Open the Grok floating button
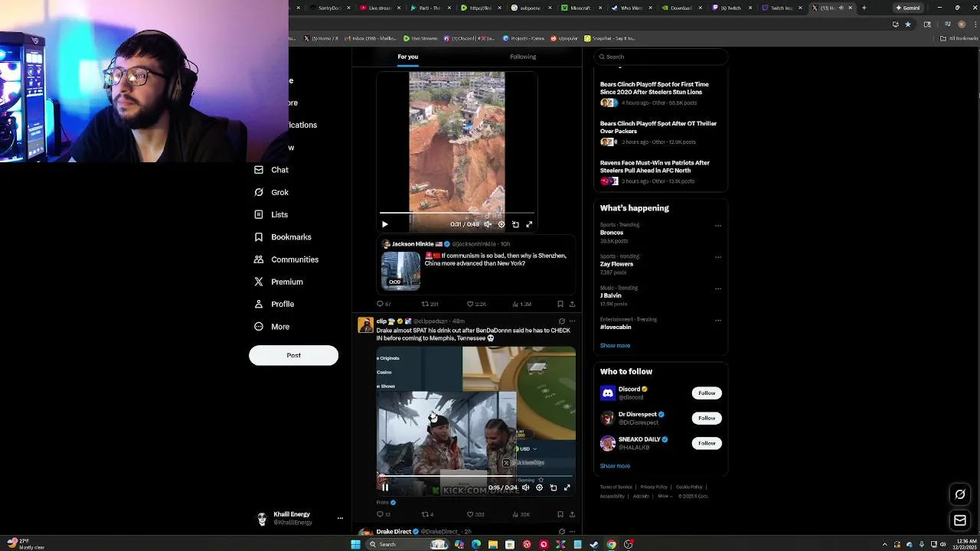 point(960,494)
